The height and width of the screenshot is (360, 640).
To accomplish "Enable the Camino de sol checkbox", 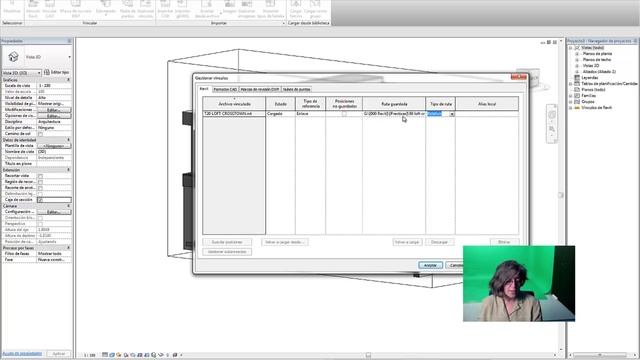I will (x=40, y=134).
